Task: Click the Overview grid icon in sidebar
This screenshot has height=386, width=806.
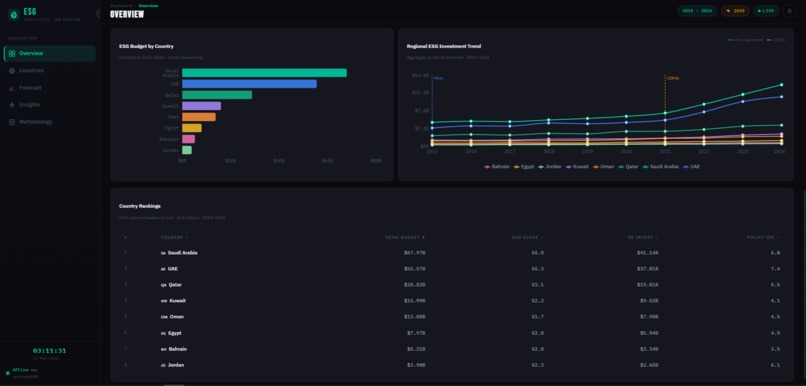Action: 12,53
